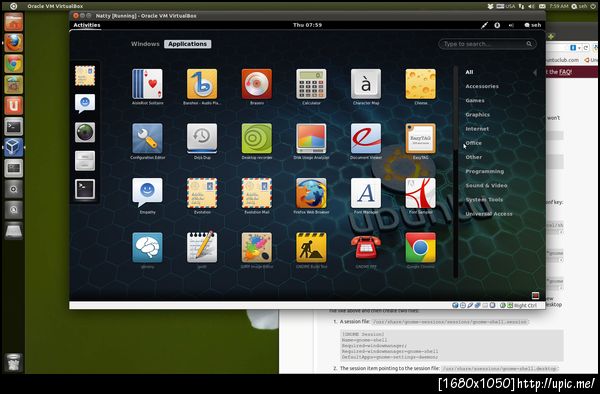Select the Applications view tab

point(188,44)
